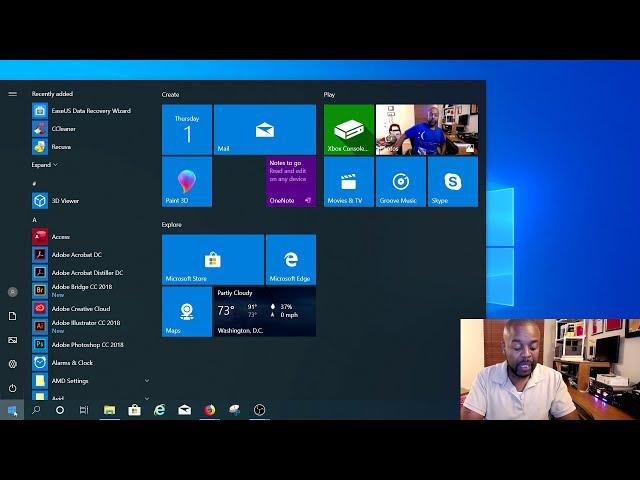Image resolution: width=640 pixels, height=480 pixels.
Task: Open Pictures from Start sidebar
Action: (x=13, y=340)
